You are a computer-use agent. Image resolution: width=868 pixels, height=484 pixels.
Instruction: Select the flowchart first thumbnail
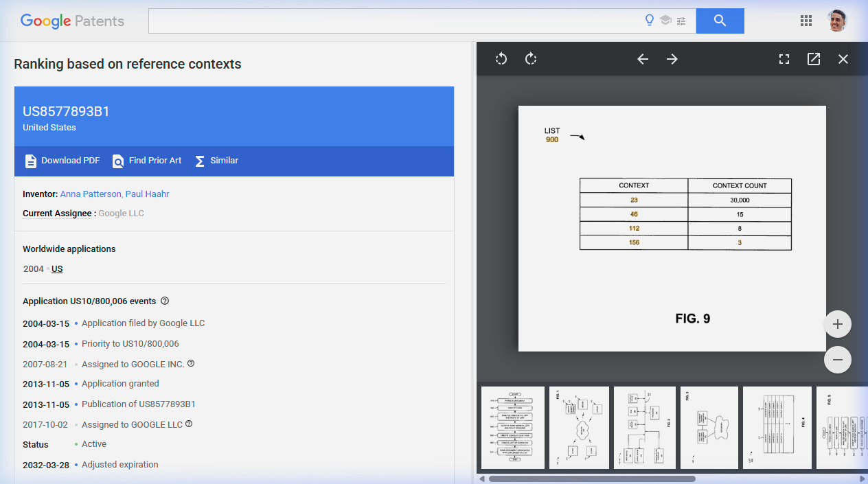pos(513,428)
